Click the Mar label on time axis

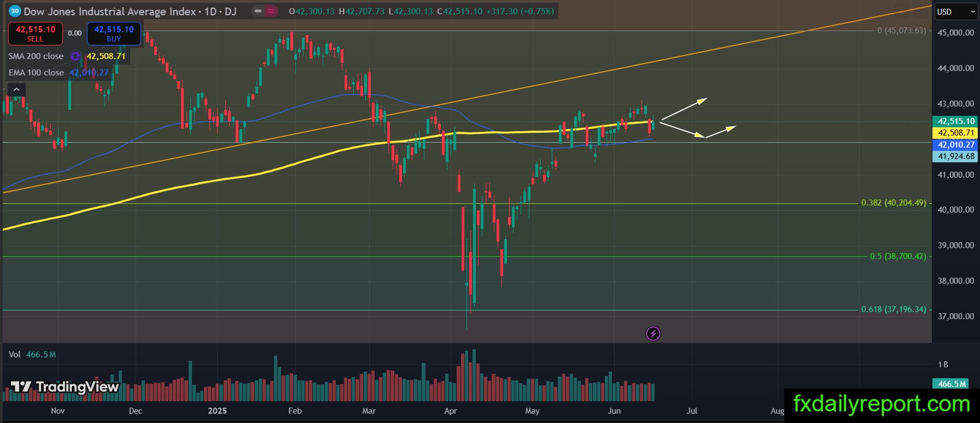[x=369, y=411]
